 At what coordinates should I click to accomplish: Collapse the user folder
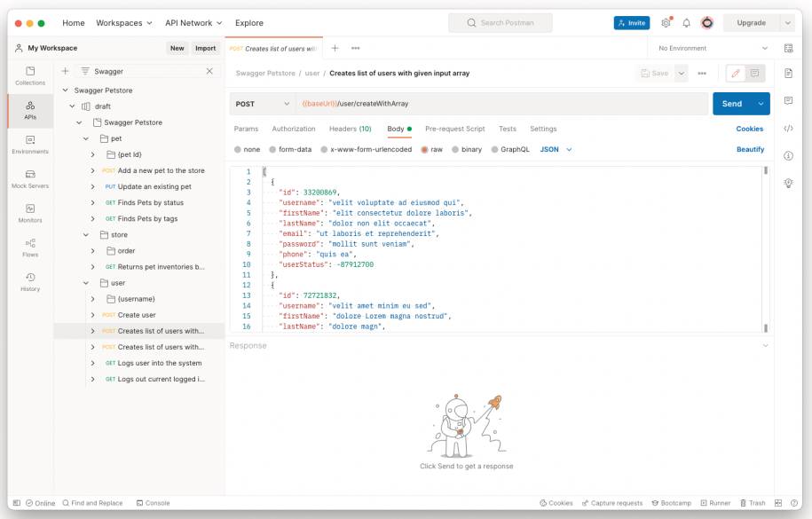coord(86,283)
